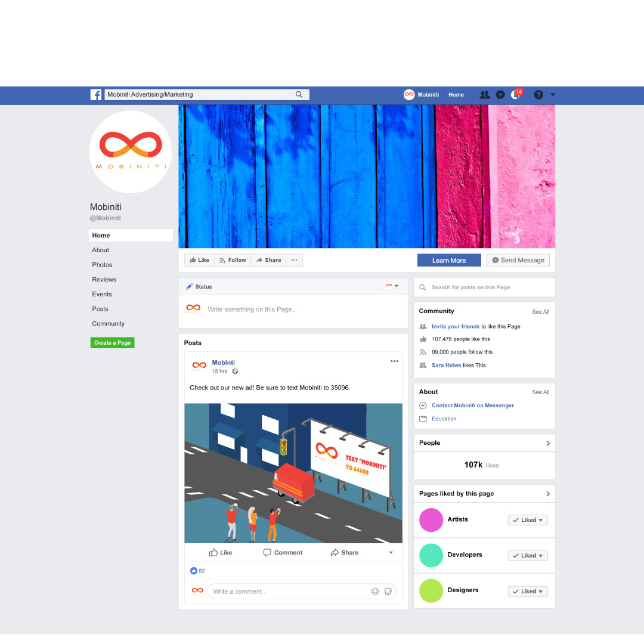The image size is (644, 644).
Task: Open the posting-as dropdown in Status box
Action: [392, 286]
